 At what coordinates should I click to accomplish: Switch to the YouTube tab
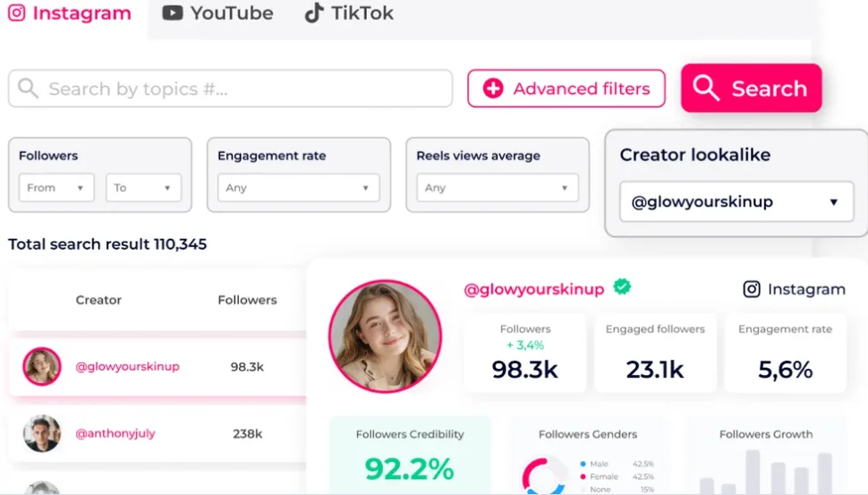tap(217, 13)
